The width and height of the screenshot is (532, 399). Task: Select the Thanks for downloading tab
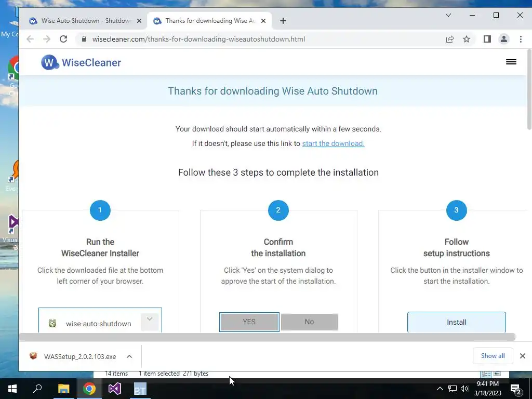pyautogui.click(x=209, y=21)
